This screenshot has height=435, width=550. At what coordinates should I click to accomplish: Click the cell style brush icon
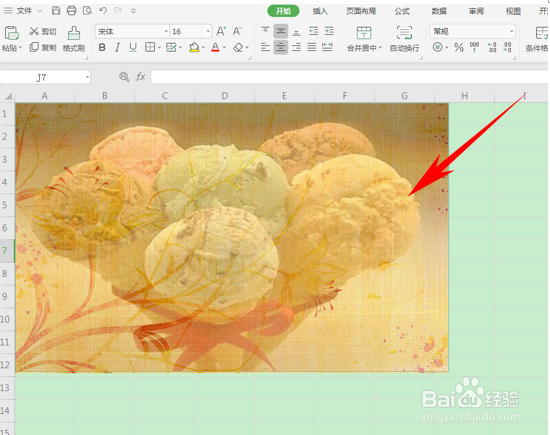tap(171, 47)
